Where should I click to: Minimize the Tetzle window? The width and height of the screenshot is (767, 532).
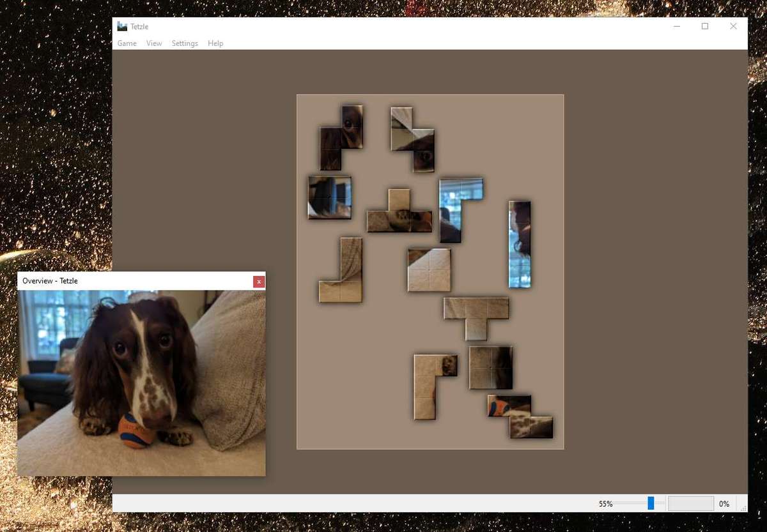[x=676, y=26]
